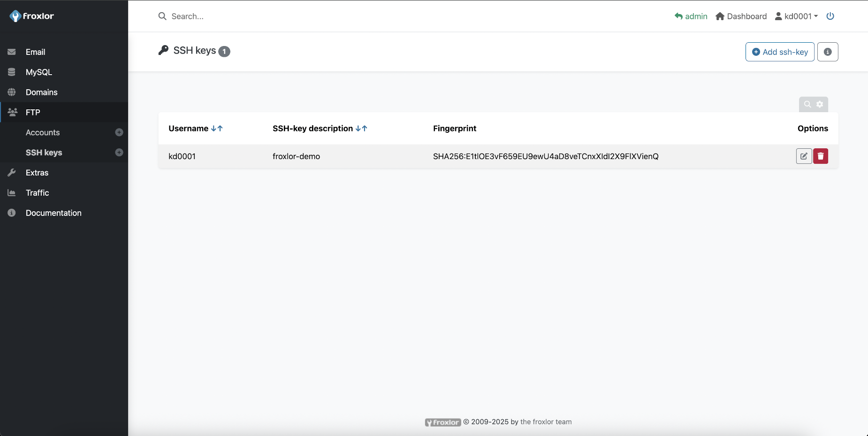Select the MySQL database icon
The width and height of the screenshot is (868, 436).
[12, 72]
